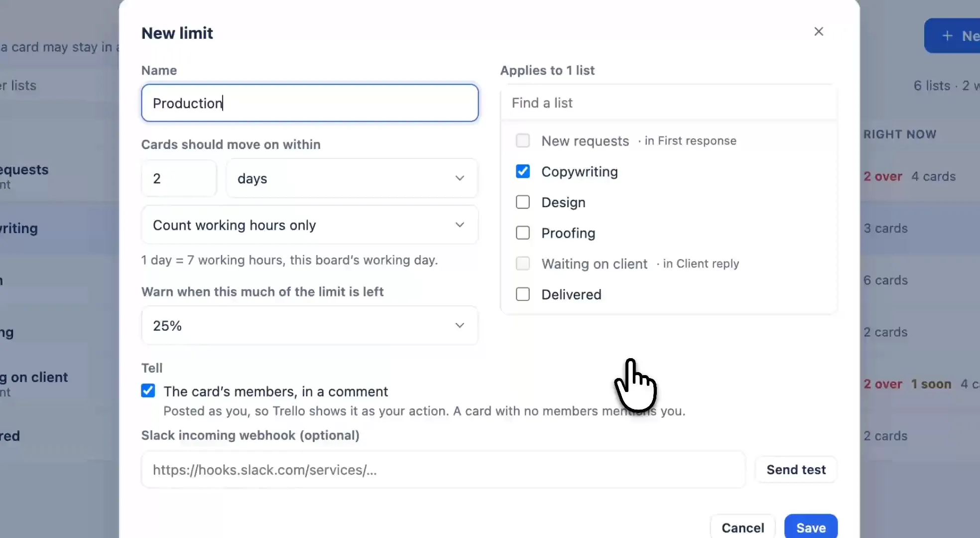Click the Find a list search field
Viewport: 980px width, 538px height.
(668, 103)
